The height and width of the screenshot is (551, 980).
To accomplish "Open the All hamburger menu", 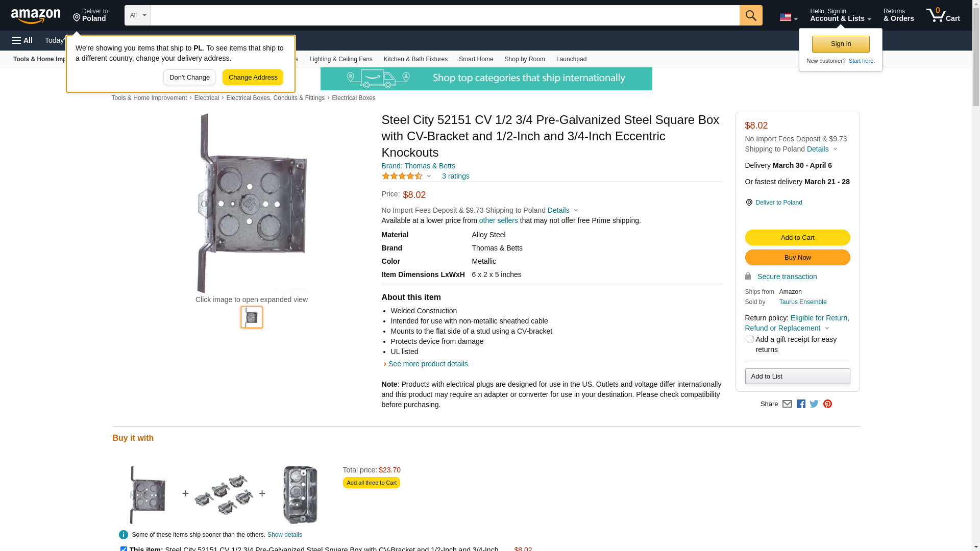I will tap(22, 40).
